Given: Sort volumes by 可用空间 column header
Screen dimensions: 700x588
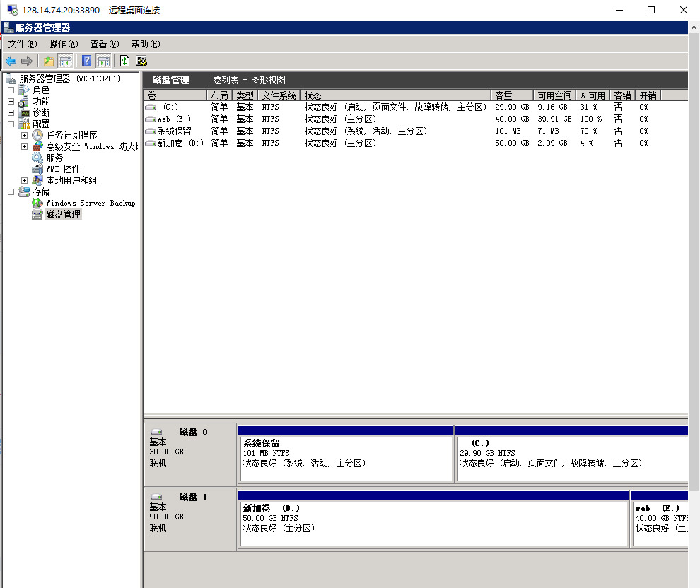Looking at the screenshot, I should [554, 95].
